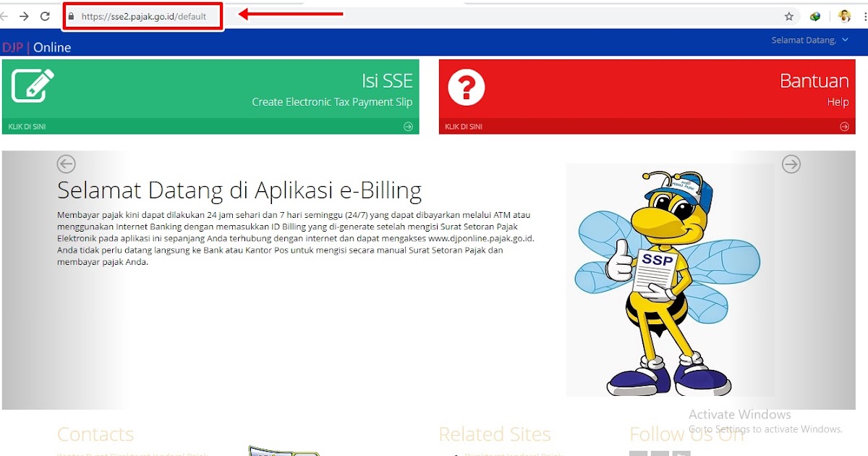Viewport: 868px width, 456px height.
Task: Click the carousel next arrow icon
Action: tap(791, 164)
